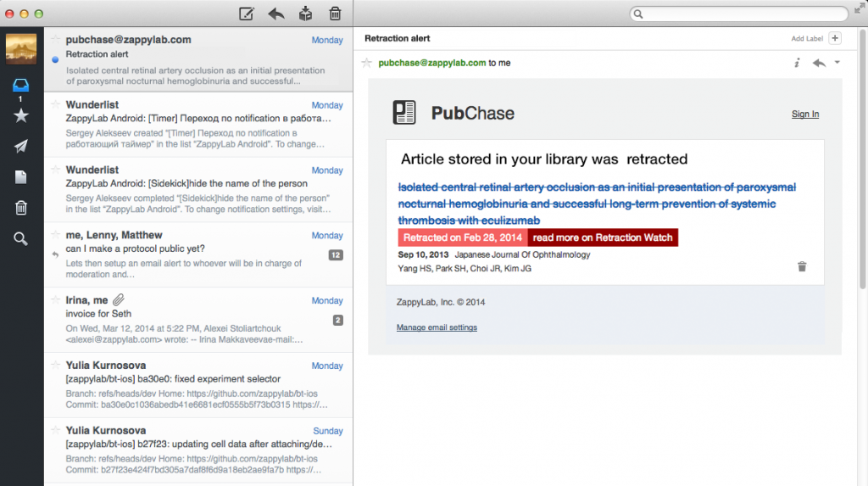
Task: Star the invoice for Seth email
Action: pos(55,299)
